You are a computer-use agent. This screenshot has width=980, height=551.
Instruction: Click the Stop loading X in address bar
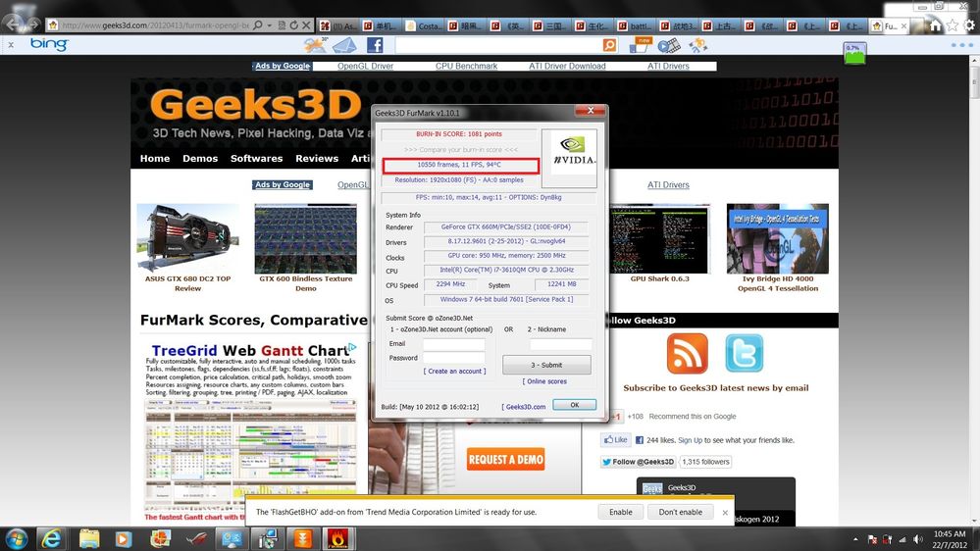(306, 25)
